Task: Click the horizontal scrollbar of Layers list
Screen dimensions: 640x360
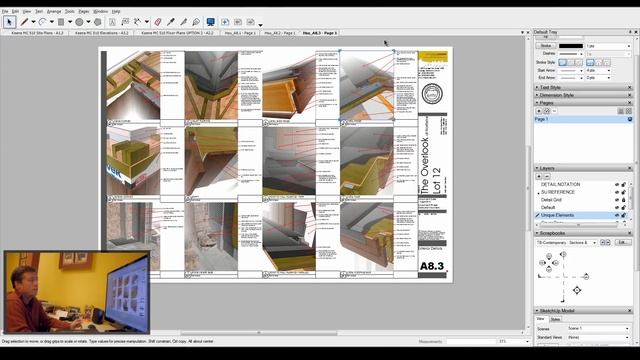Action: tap(578, 225)
